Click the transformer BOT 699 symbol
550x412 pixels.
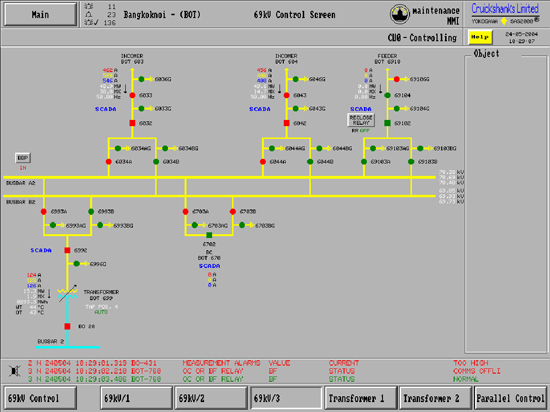[67, 293]
